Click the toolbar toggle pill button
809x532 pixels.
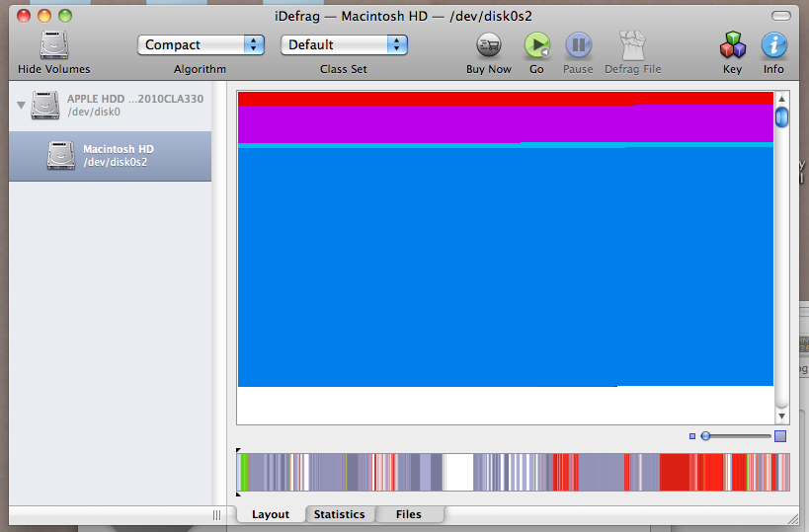[x=781, y=16]
